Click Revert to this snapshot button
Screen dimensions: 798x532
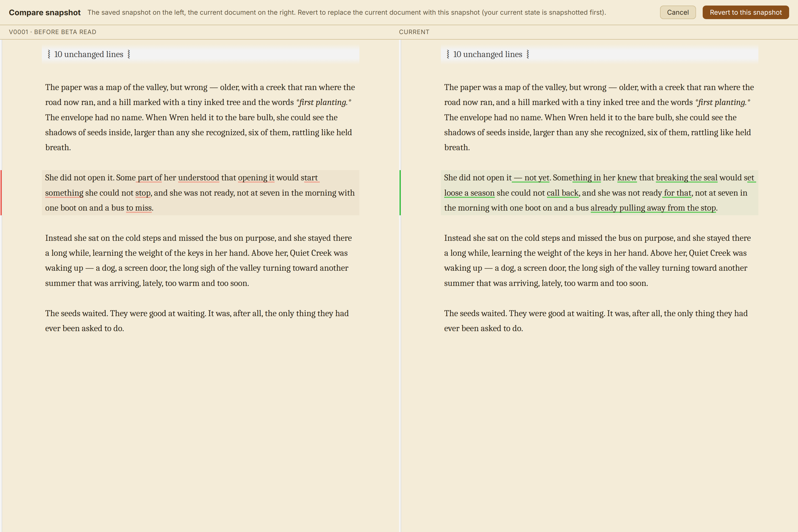[x=745, y=12]
